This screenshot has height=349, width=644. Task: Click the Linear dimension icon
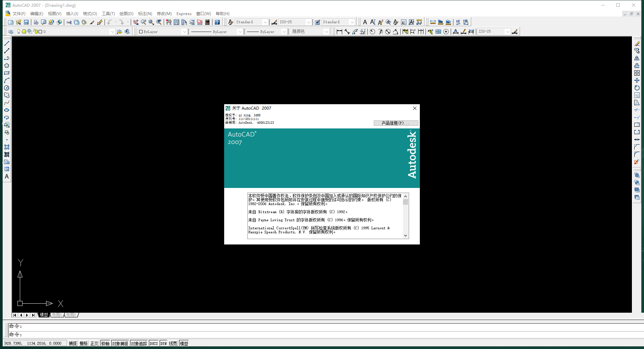(339, 32)
